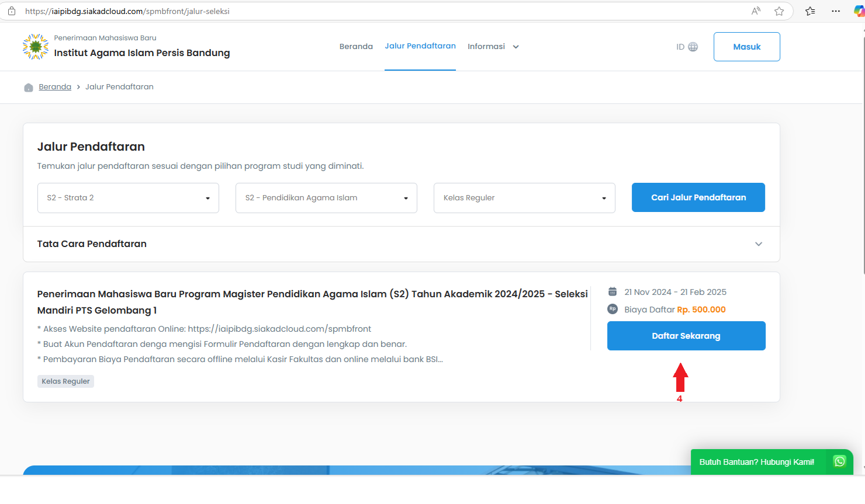Open the S2 - Pendidikan Agama Islam dropdown

pyautogui.click(x=326, y=198)
